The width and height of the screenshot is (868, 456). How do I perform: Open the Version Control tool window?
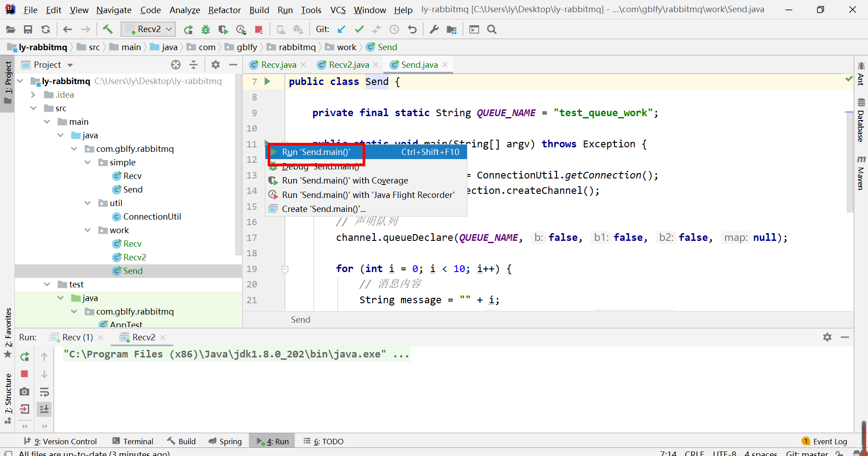pos(60,442)
